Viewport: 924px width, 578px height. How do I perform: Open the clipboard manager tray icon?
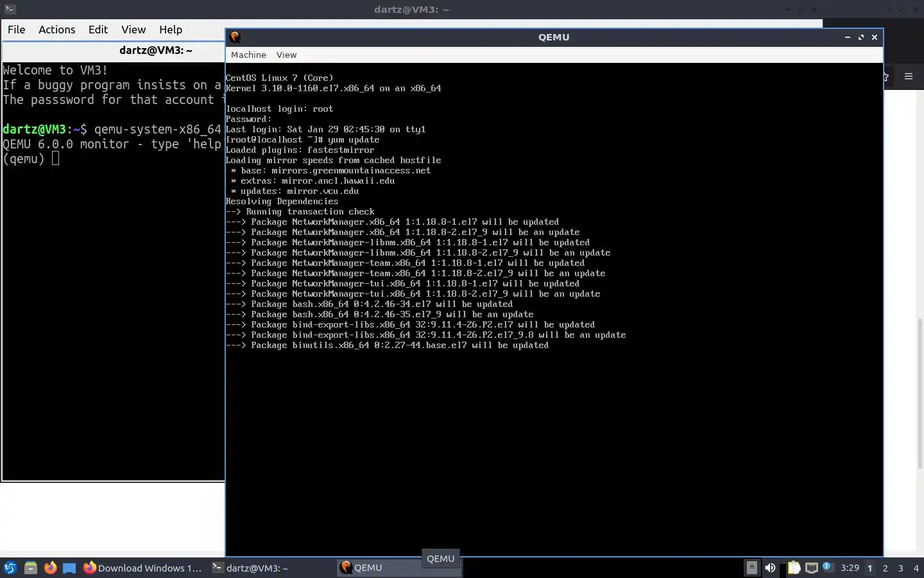(794, 568)
